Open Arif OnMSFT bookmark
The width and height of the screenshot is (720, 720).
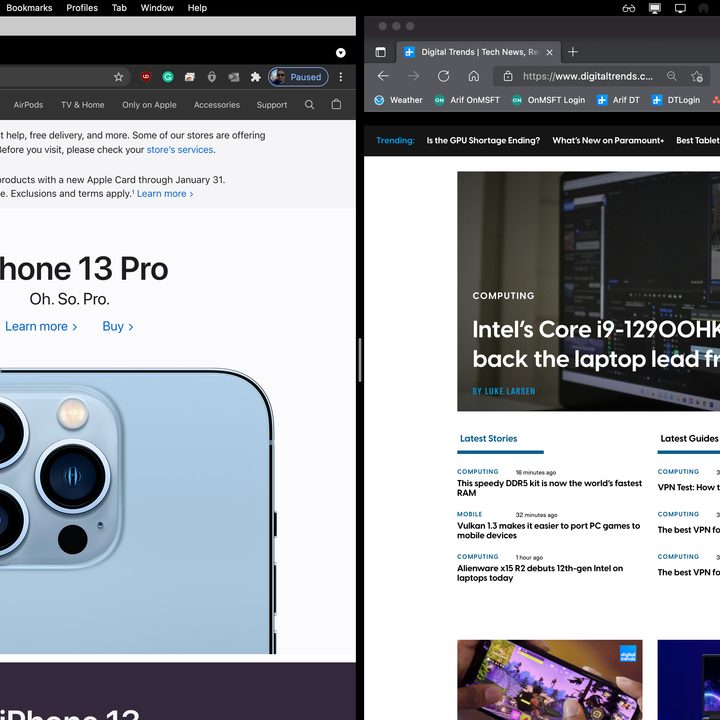[467, 100]
